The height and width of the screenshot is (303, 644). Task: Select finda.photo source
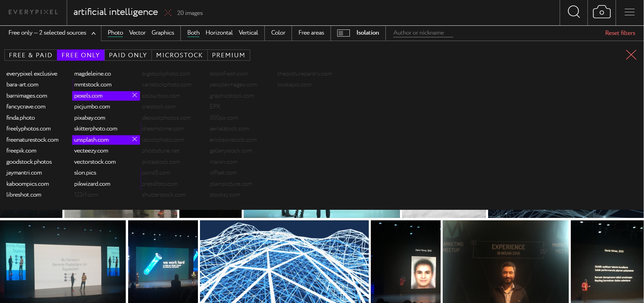21,118
